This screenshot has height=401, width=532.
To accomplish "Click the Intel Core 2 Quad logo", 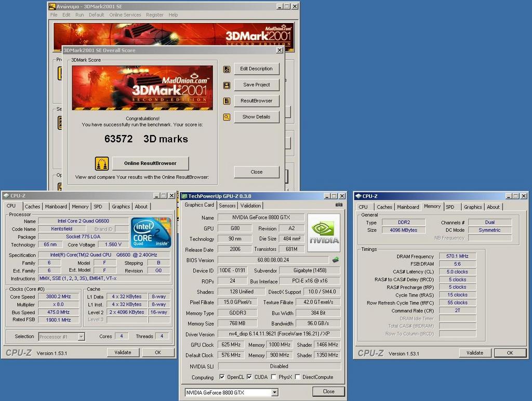I will click(151, 232).
